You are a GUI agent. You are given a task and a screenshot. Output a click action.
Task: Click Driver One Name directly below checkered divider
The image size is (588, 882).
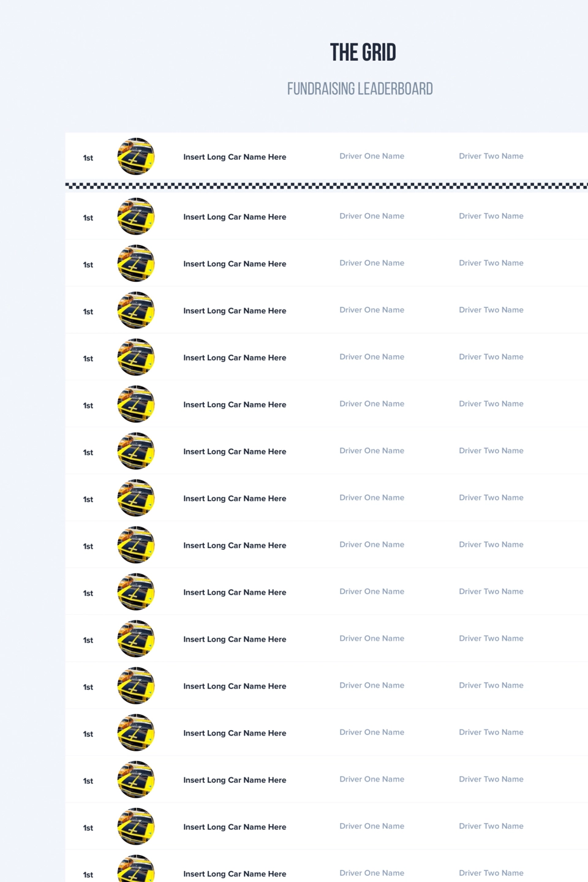[372, 216]
